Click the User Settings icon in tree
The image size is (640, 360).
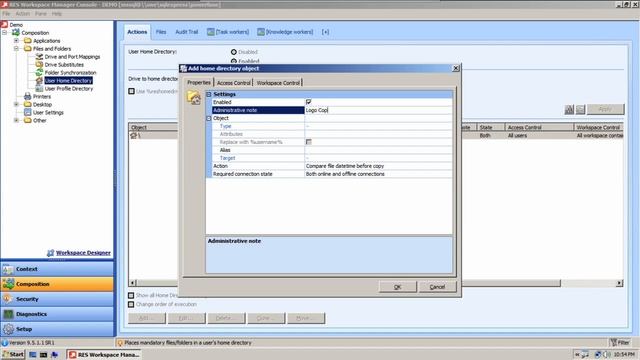(27, 112)
